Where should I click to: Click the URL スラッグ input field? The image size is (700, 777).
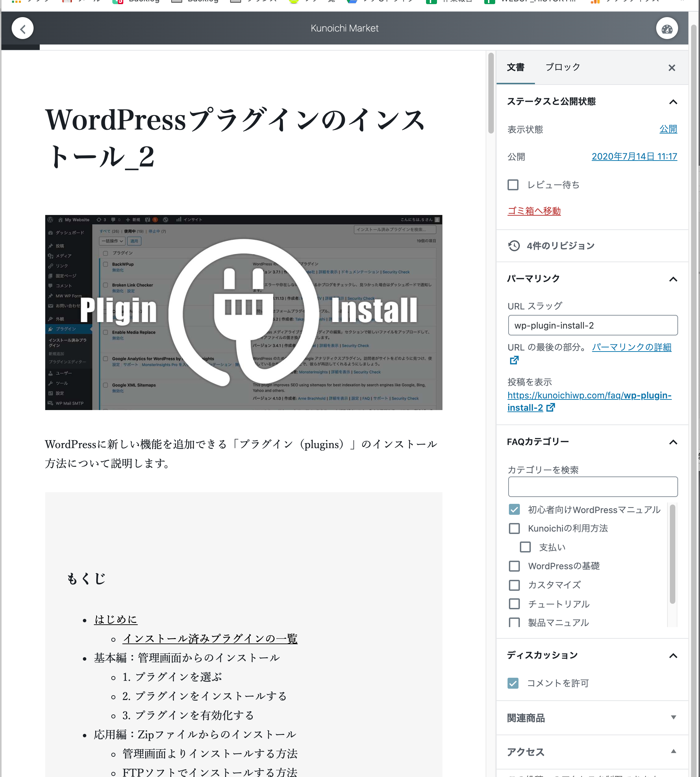click(x=593, y=325)
